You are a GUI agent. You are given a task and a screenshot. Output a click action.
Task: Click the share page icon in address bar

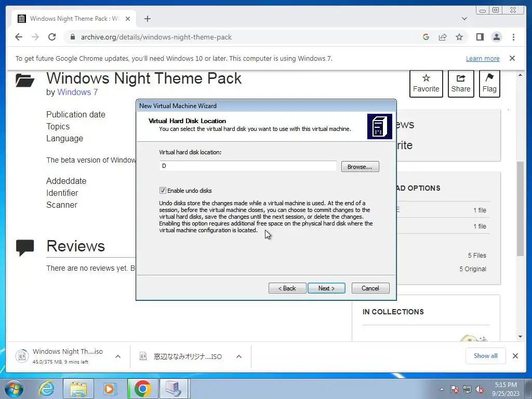click(x=443, y=37)
